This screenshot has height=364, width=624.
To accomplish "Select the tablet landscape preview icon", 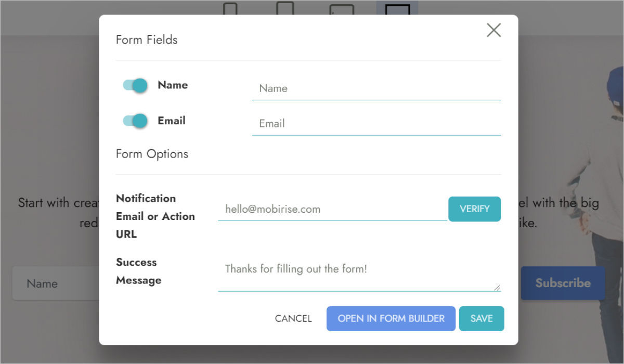I will pyautogui.click(x=342, y=10).
